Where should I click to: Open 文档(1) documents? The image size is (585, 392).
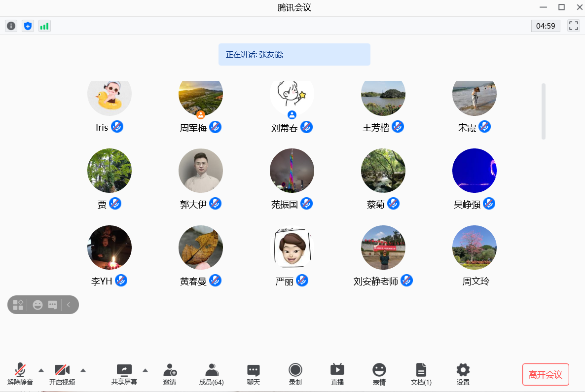coord(421,374)
